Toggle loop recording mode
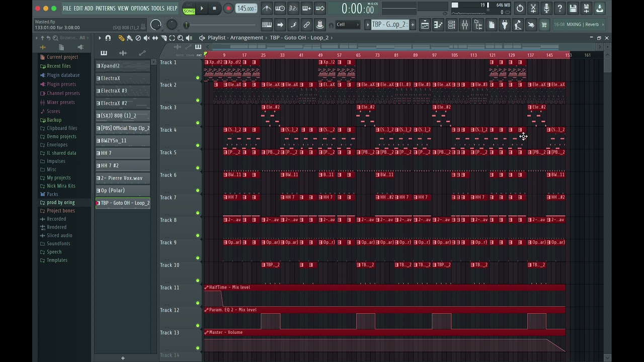Screen dimensions: 644x362 (319, 8)
